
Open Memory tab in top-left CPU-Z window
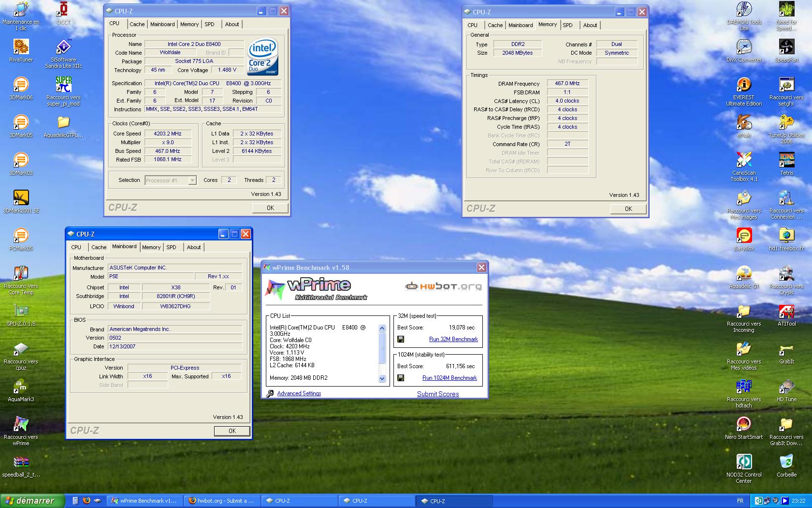click(x=189, y=24)
